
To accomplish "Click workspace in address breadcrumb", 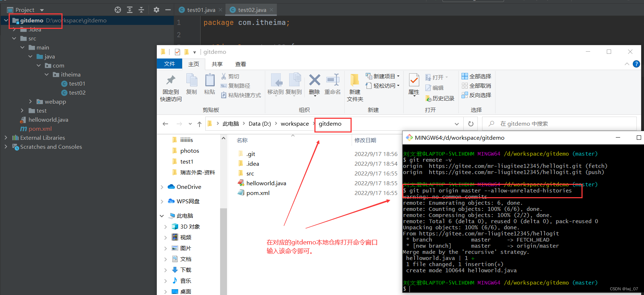I will (x=295, y=123).
